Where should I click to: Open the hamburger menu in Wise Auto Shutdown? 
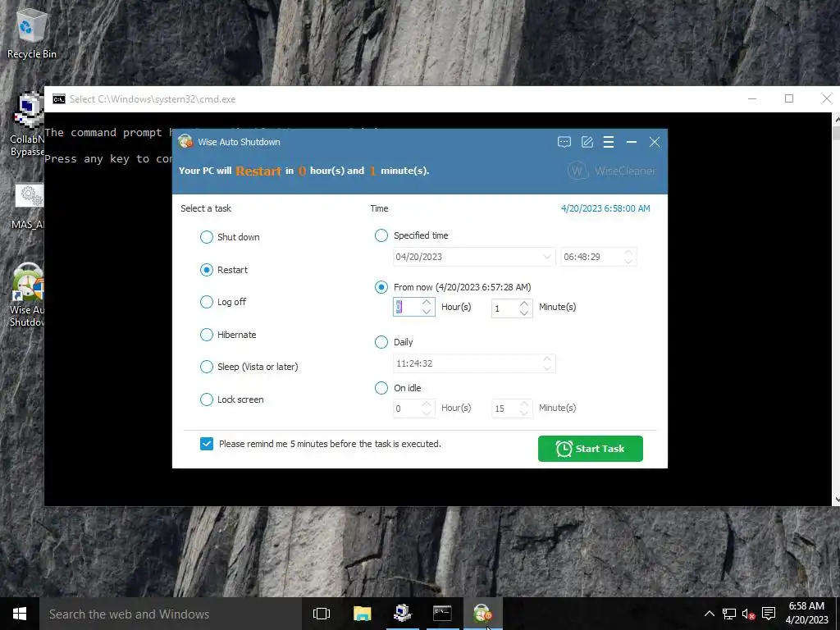pos(609,142)
